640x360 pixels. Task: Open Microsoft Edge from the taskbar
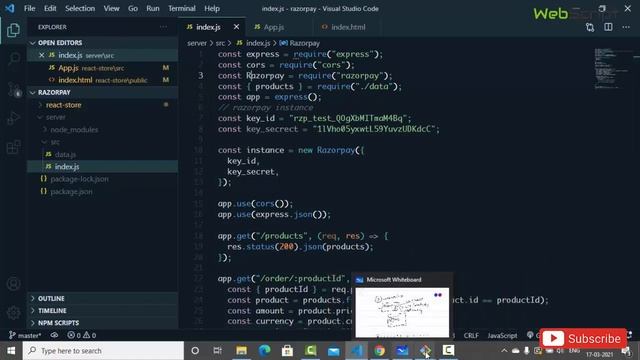click(x=264, y=351)
